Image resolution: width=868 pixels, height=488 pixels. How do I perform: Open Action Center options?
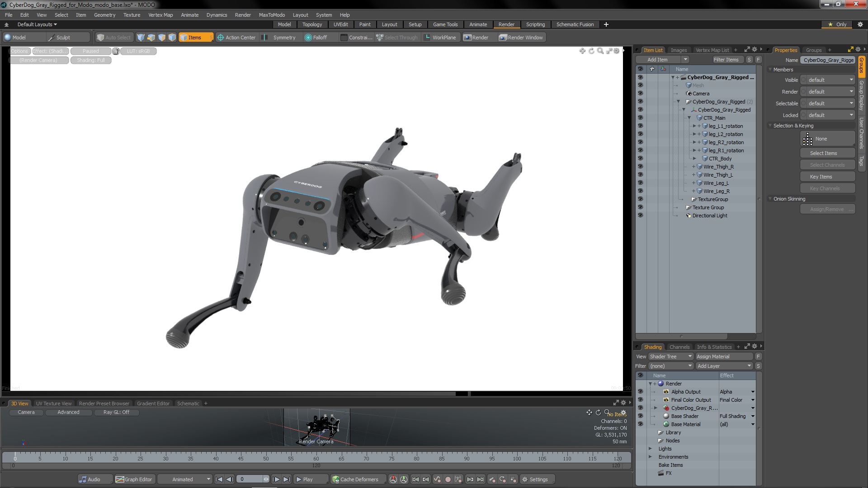236,38
